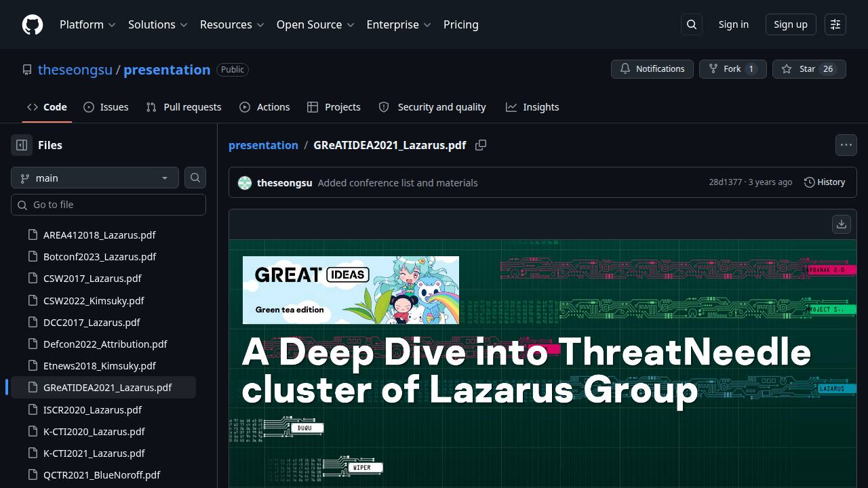868x488 pixels.
Task: Click theseongsu commit author name
Action: [x=284, y=183]
